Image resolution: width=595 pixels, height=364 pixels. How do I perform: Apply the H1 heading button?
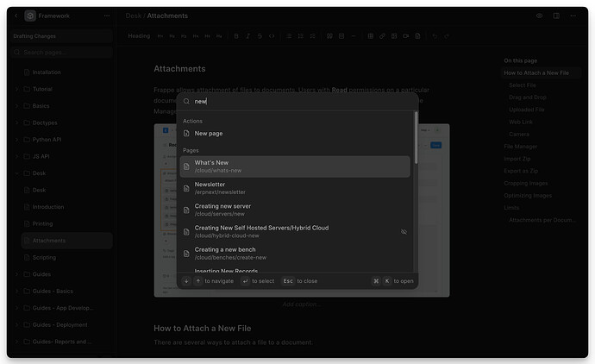[160, 36]
